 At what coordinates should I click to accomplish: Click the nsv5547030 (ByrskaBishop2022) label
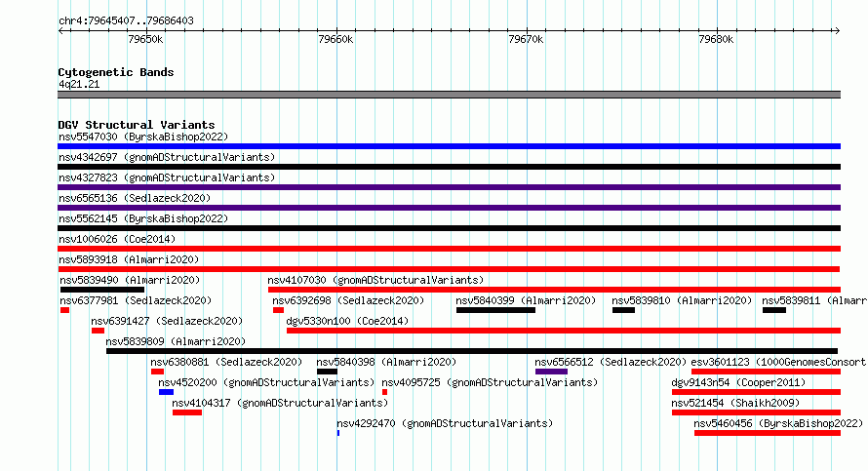[143, 137]
